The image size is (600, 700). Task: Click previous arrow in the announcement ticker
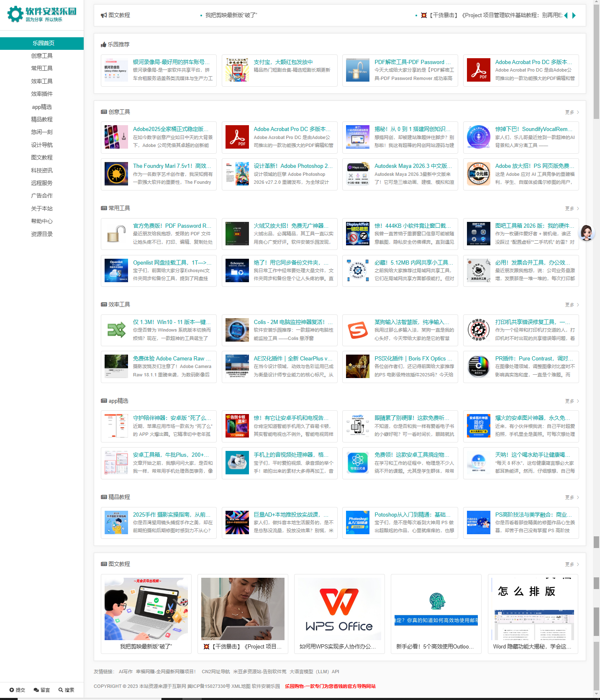click(566, 15)
